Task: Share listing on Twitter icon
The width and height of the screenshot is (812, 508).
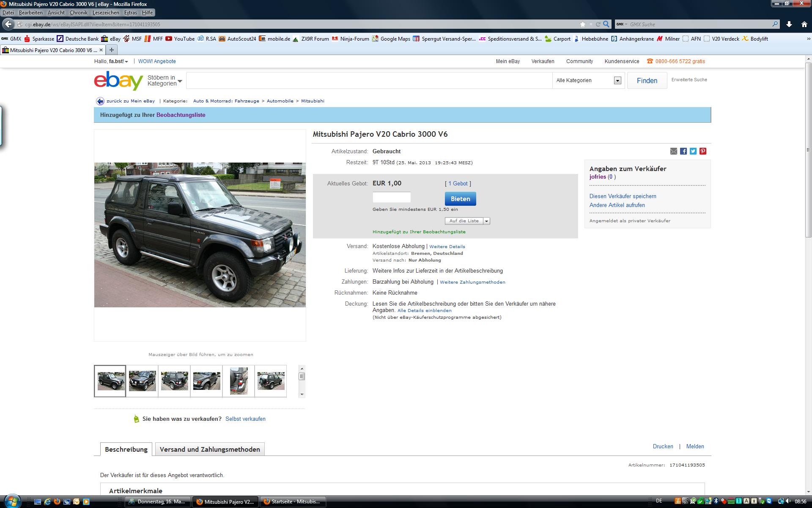Action: click(693, 151)
